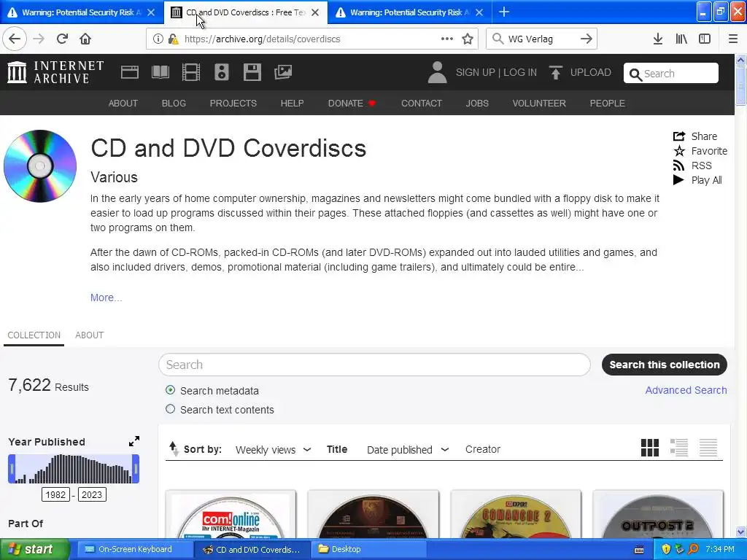747x560 pixels.
Task: Open the Texts book icon
Action: click(160, 72)
